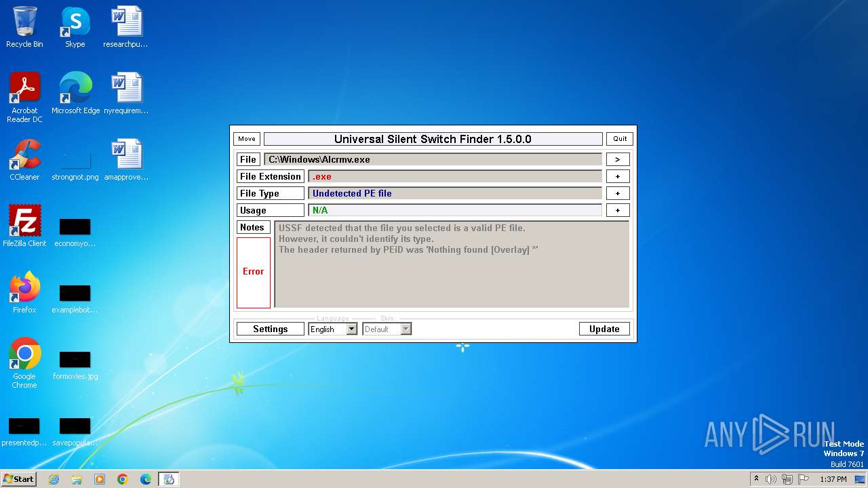The height and width of the screenshot is (488, 868).
Task: Open the Settings button
Action: (271, 329)
